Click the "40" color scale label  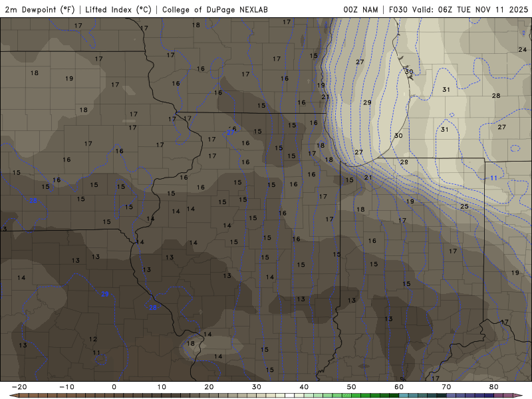point(304,387)
